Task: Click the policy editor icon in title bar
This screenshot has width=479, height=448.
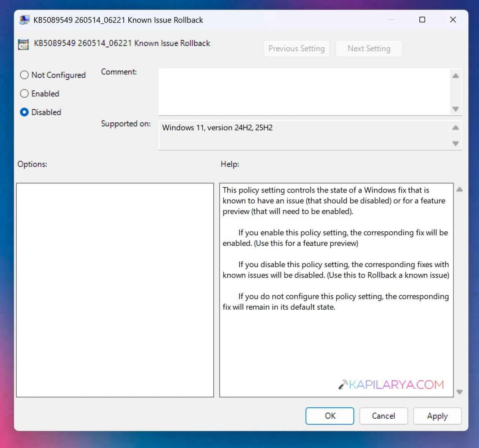Action: 25,20
